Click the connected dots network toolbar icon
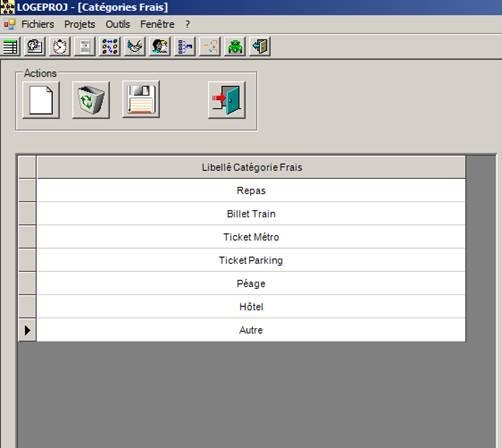This screenshot has width=502, height=448. [110, 46]
